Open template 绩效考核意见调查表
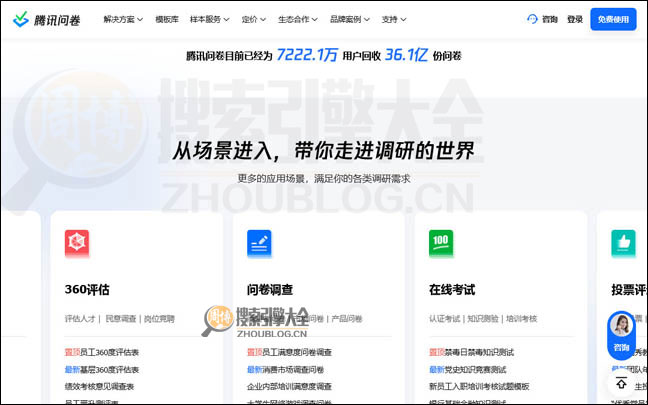This screenshot has height=405, width=648. click(99, 386)
